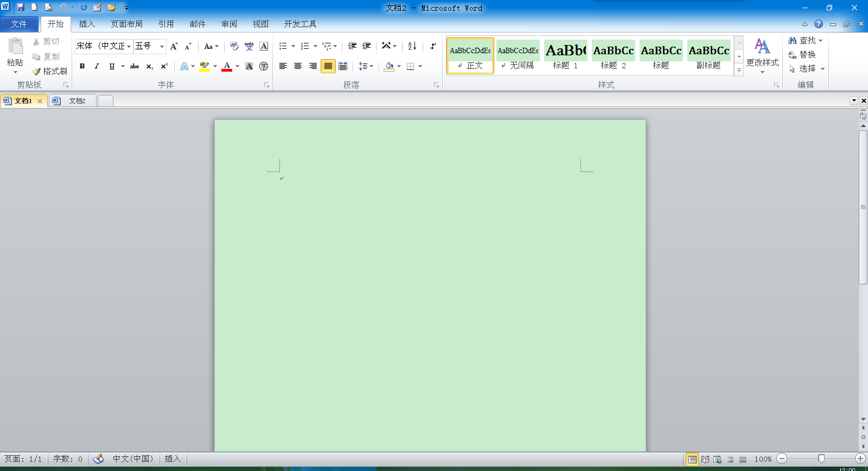Toggle Bold formatting

pos(82,66)
